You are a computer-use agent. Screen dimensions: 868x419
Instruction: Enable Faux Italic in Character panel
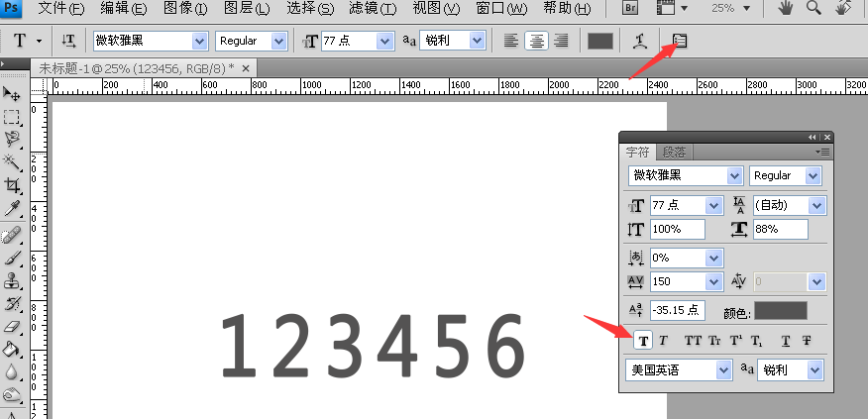tap(663, 341)
